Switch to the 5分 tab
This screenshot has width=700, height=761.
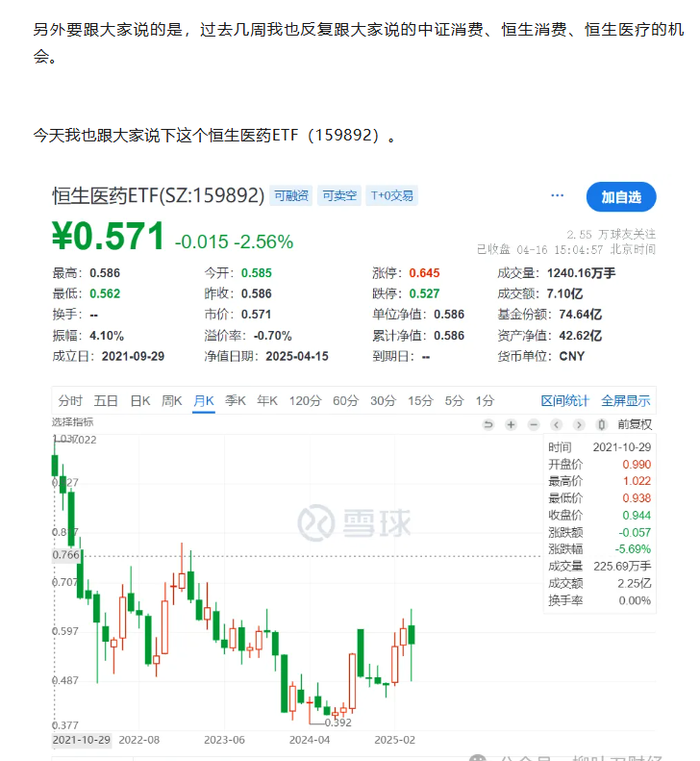pos(455,401)
